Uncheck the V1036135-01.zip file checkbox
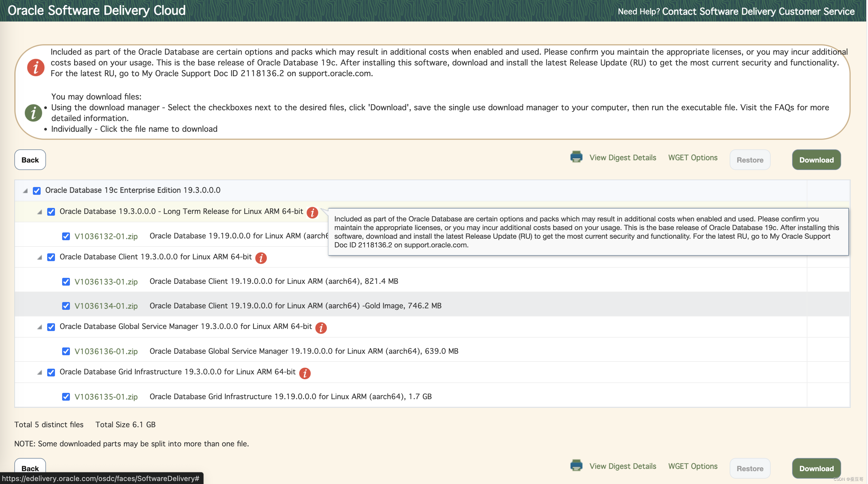Viewport: 868px width, 484px height. pos(66,397)
